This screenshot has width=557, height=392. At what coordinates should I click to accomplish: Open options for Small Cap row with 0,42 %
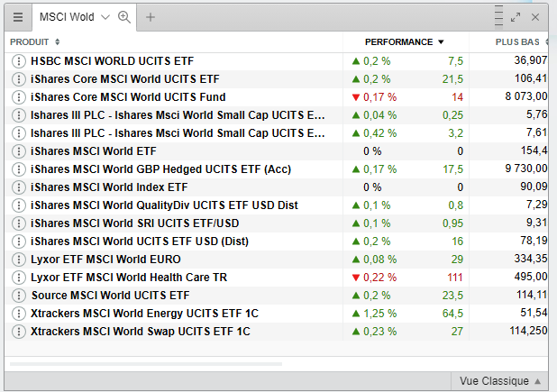[18, 133]
